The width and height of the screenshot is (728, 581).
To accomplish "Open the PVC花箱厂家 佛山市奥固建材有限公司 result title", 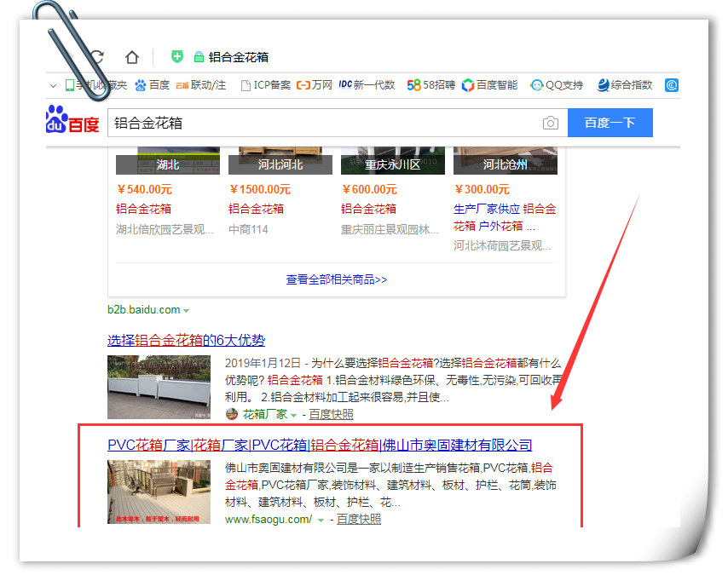I will pos(320,445).
